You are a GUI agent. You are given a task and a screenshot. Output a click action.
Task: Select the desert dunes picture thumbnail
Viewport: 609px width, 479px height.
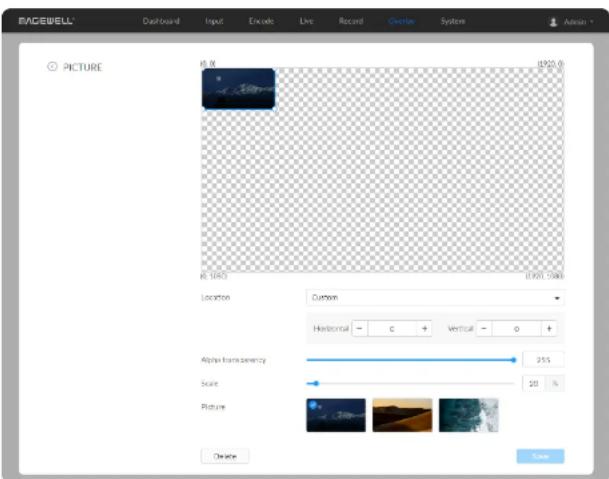click(x=402, y=415)
